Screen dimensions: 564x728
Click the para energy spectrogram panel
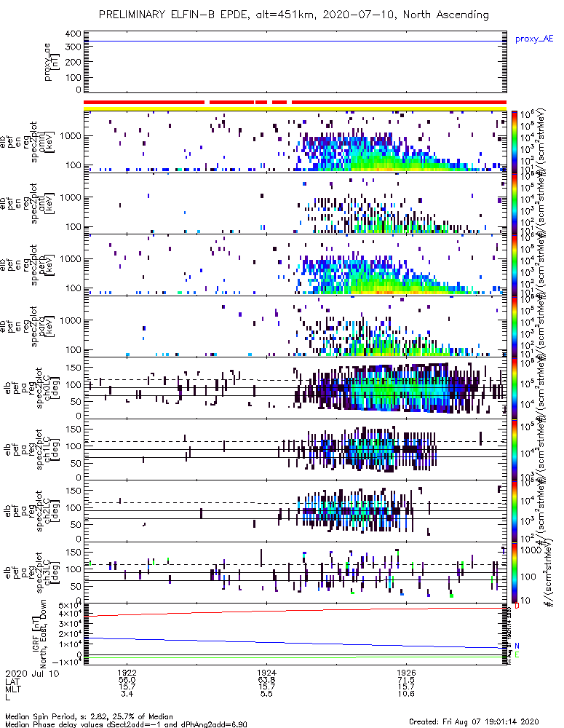pyautogui.click(x=295, y=326)
